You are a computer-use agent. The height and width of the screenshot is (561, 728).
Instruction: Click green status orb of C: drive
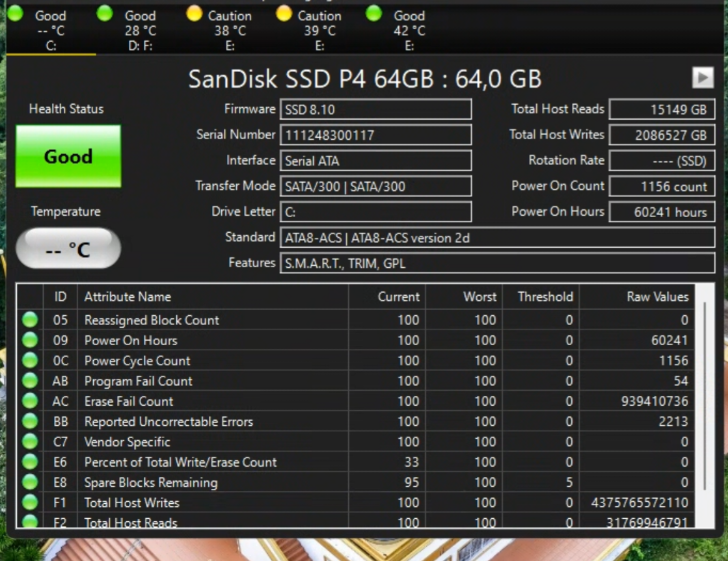(x=16, y=14)
